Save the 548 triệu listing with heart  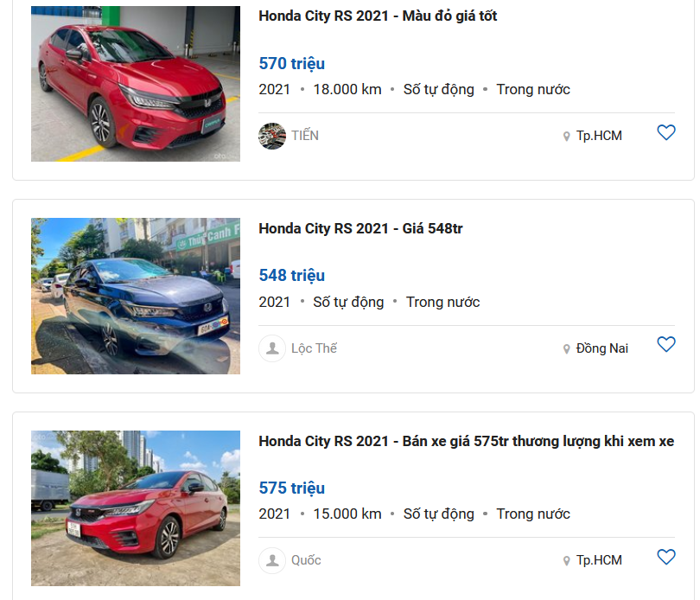[665, 344]
